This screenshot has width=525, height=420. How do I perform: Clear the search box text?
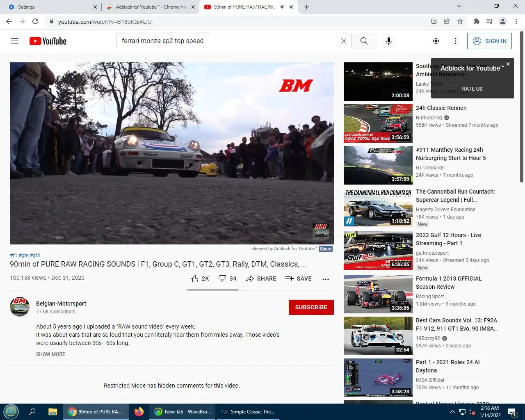[344, 41]
